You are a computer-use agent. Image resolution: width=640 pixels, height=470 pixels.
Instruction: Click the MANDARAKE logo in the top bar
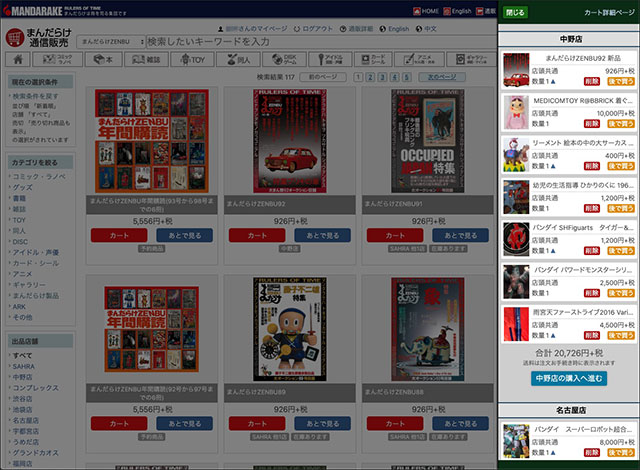coord(33,10)
